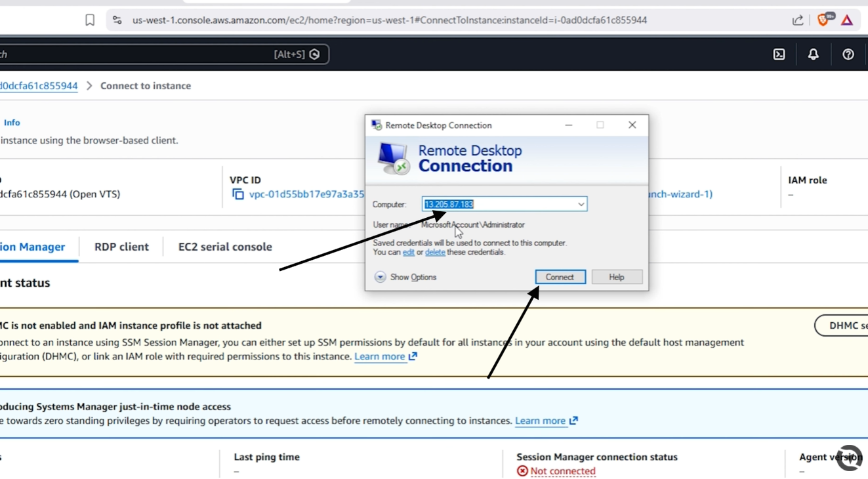Click the Brave Rewards triangle icon

click(x=847, y=20)
